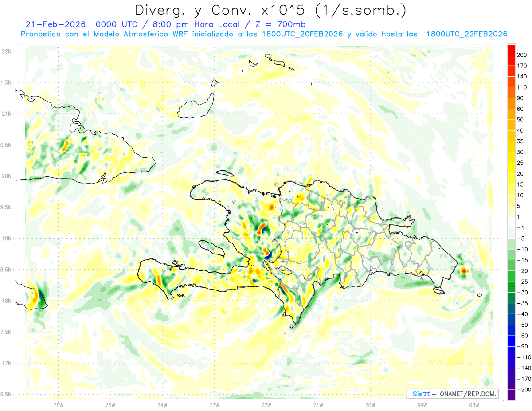
Task: Click the positive "20" color scale value
Action: (521, 174)
